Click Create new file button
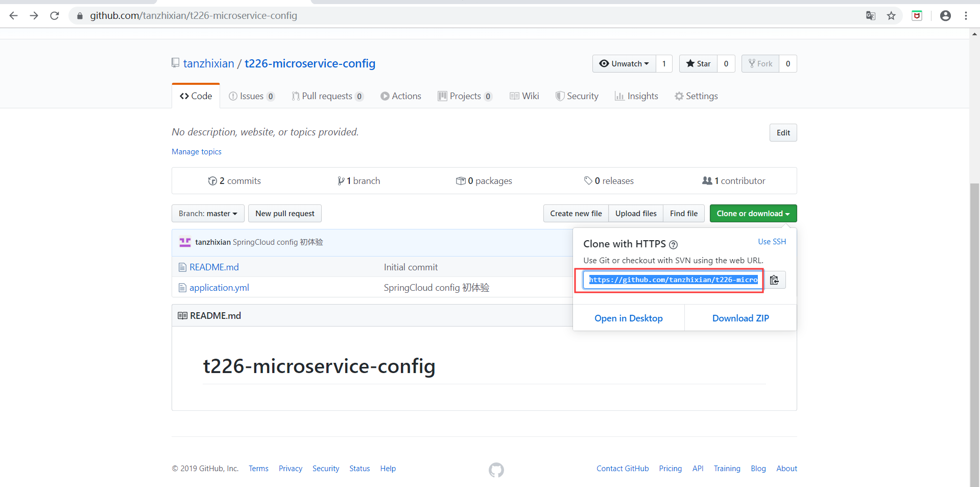Screen dimensions: 980x487 [576, 214]
